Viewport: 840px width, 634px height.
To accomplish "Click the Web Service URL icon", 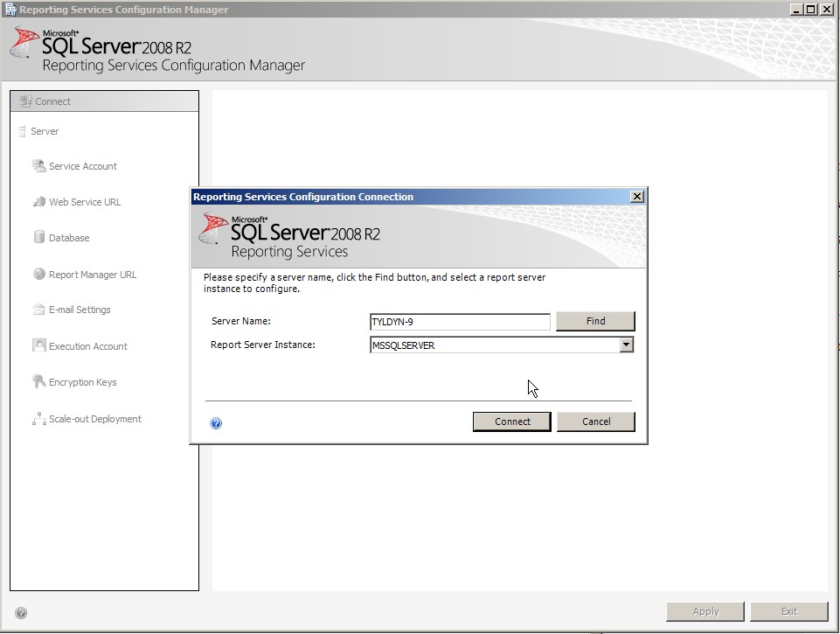I will 38,202.
